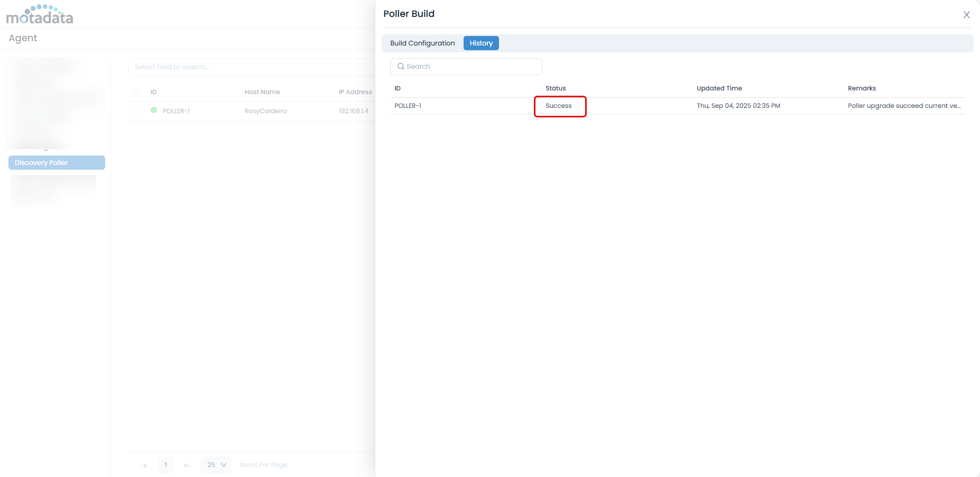Click the RosyCordeiro host name
Image resolution: width=980 pixels, height=477 pixels.
(x=266, y=111)
